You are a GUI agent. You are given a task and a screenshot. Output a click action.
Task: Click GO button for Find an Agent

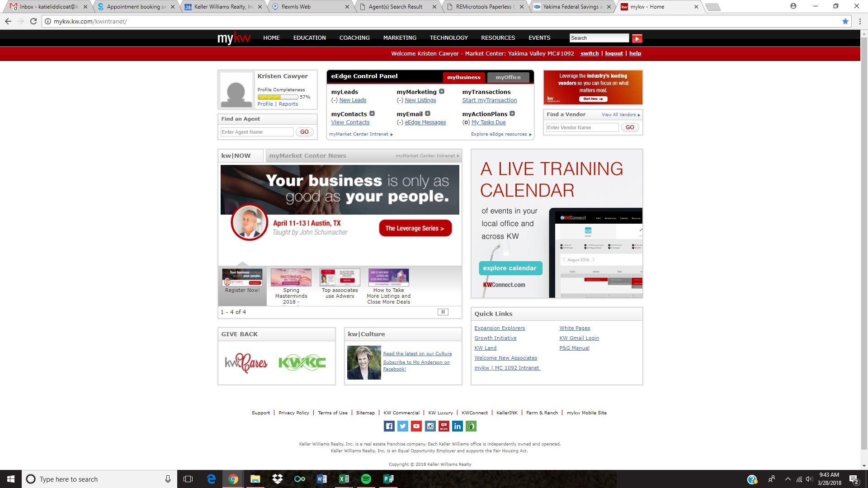304,132
